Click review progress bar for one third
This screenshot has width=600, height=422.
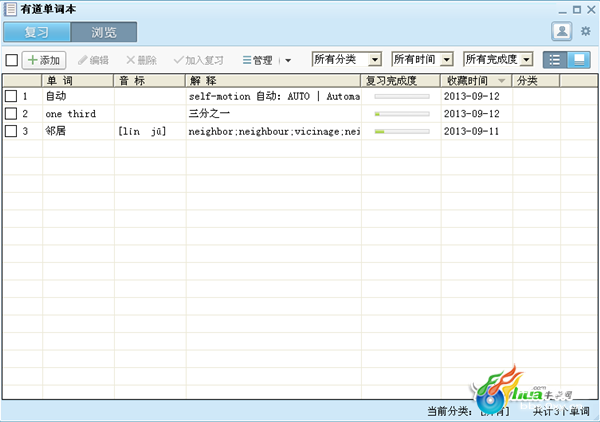pyautogui.click(x=402, y=114)
